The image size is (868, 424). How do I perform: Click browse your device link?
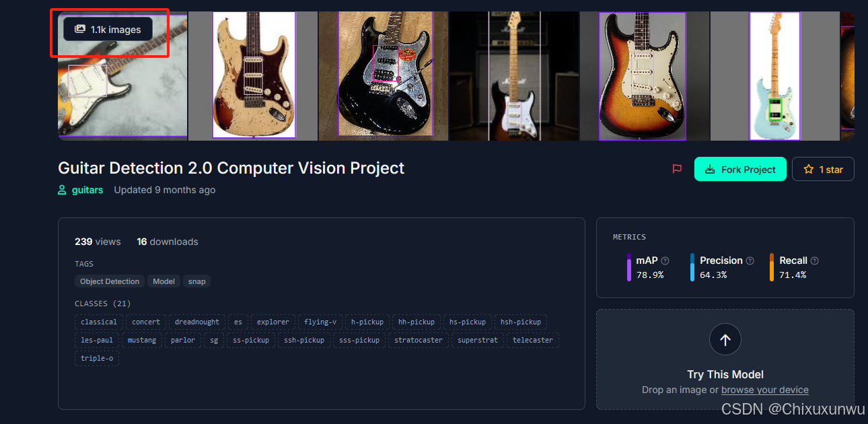[765, 390]
